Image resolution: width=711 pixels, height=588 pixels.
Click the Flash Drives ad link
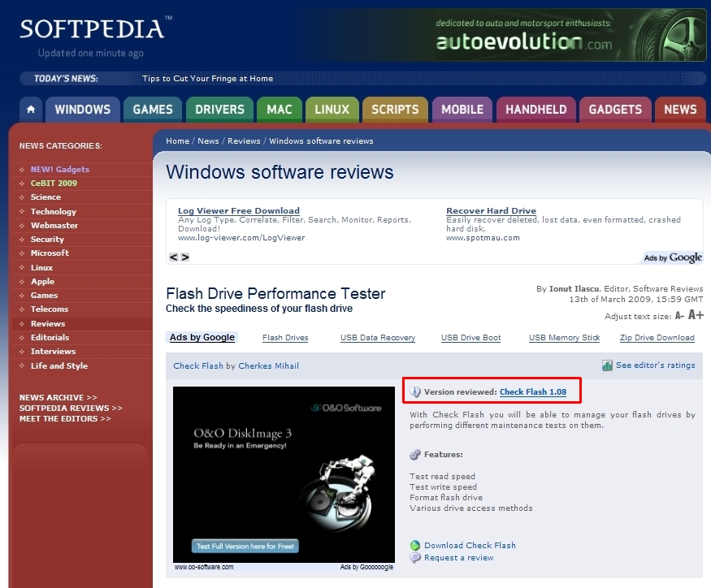(285, 338)
